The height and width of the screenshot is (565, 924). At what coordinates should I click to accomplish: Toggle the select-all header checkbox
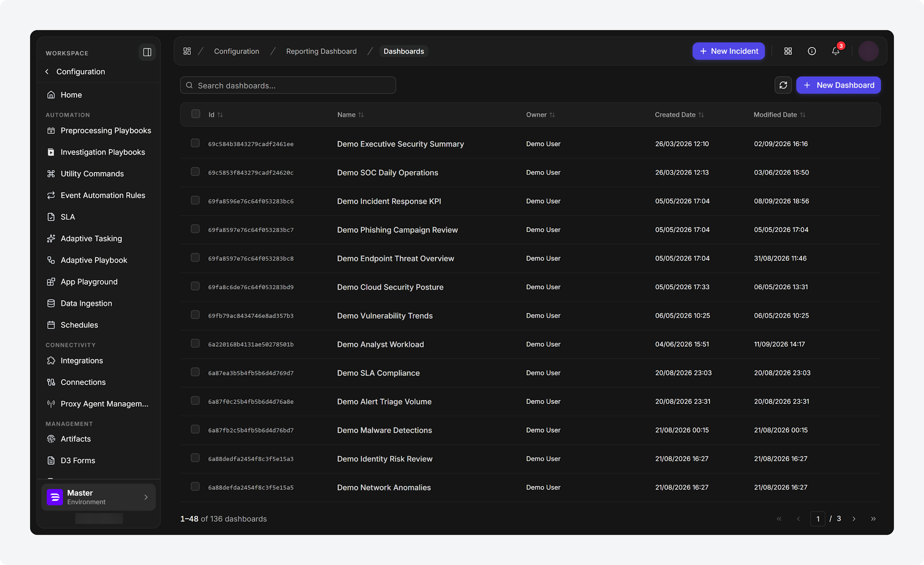click(195, 114)
